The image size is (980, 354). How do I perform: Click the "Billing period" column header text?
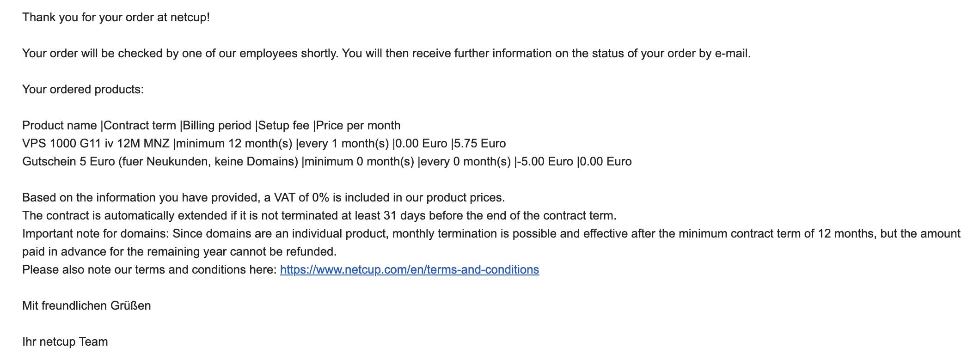217,125
